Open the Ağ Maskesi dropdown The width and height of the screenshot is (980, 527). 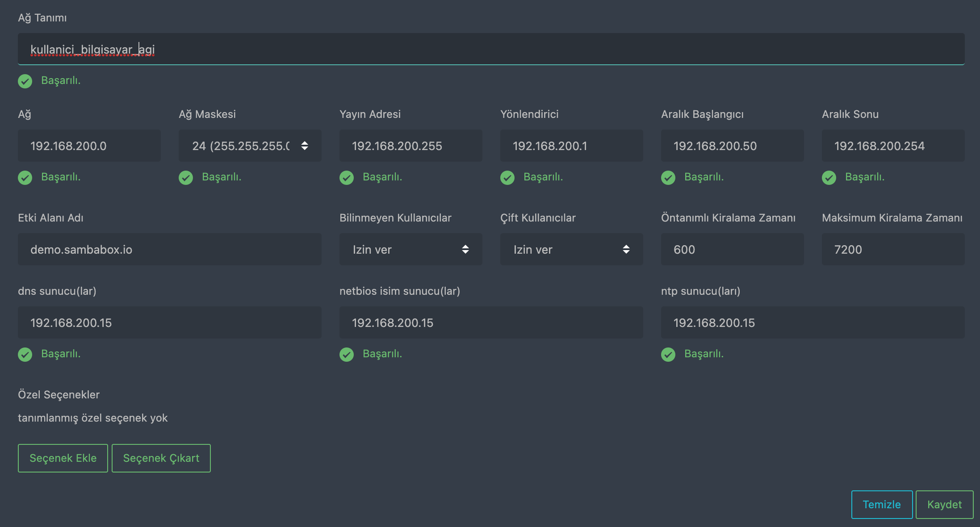pos(250,146)
